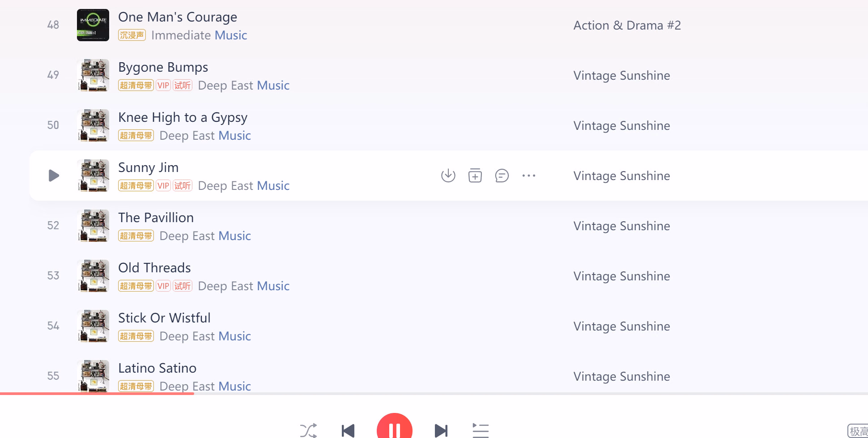Click the Immediate Music artist link
This screenshot has width=868, height=438.
pyautogui.click(x=199, y=35)
